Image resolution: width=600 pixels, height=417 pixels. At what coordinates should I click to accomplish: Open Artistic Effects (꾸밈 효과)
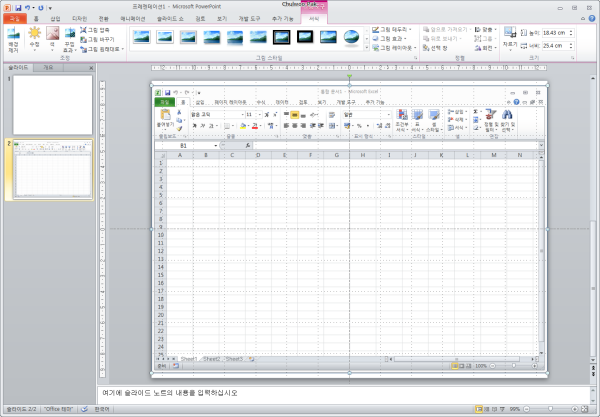70,40
